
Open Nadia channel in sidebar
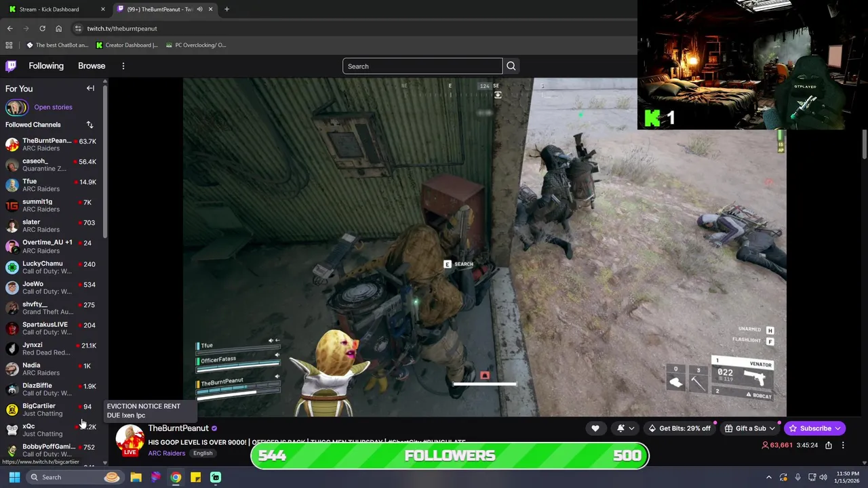[52, 369]
